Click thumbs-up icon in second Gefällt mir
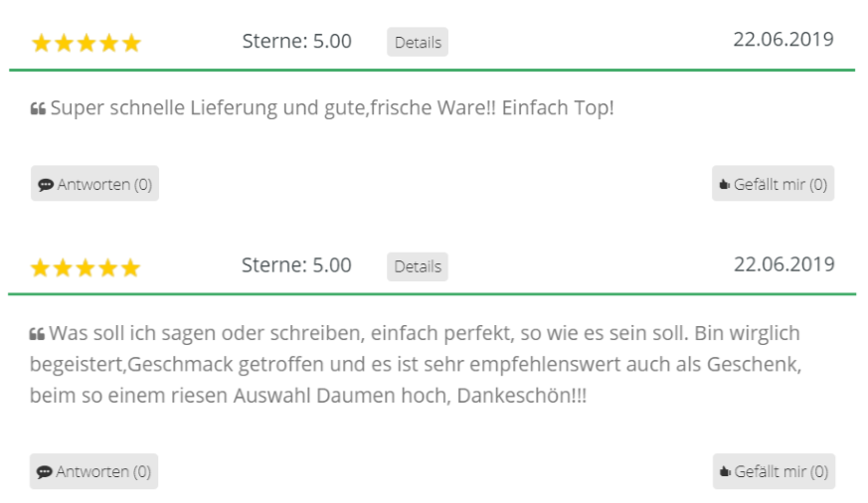 pyautogui.click(x=725, y=471)
